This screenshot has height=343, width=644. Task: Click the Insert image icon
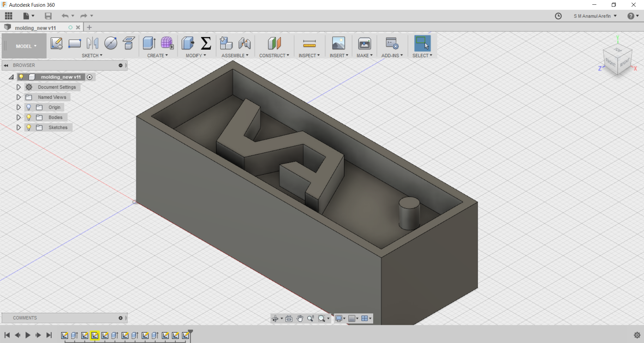coord(339,43)
